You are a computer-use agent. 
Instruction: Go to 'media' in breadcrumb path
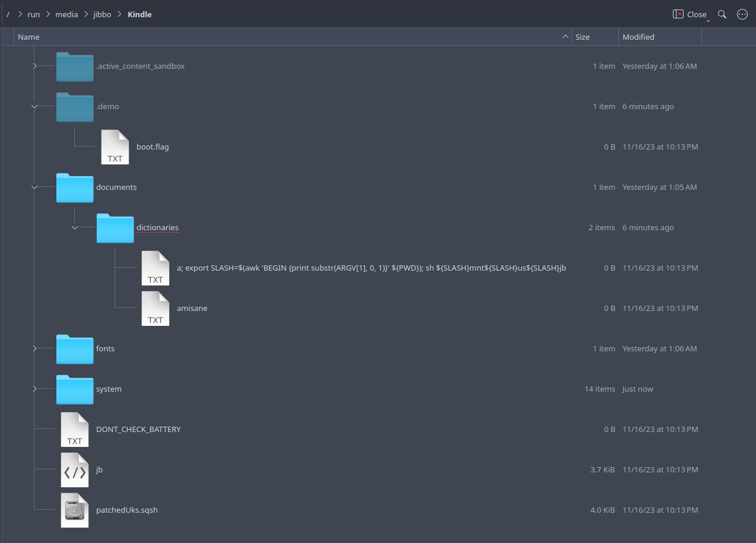point(66,14)
